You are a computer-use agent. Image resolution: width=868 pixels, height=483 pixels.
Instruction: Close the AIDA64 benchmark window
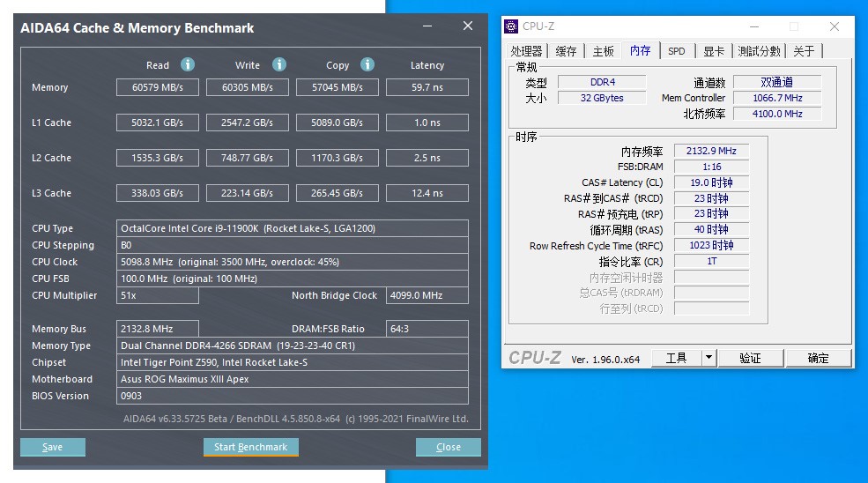pyautogui.click(x=468, y=26)
